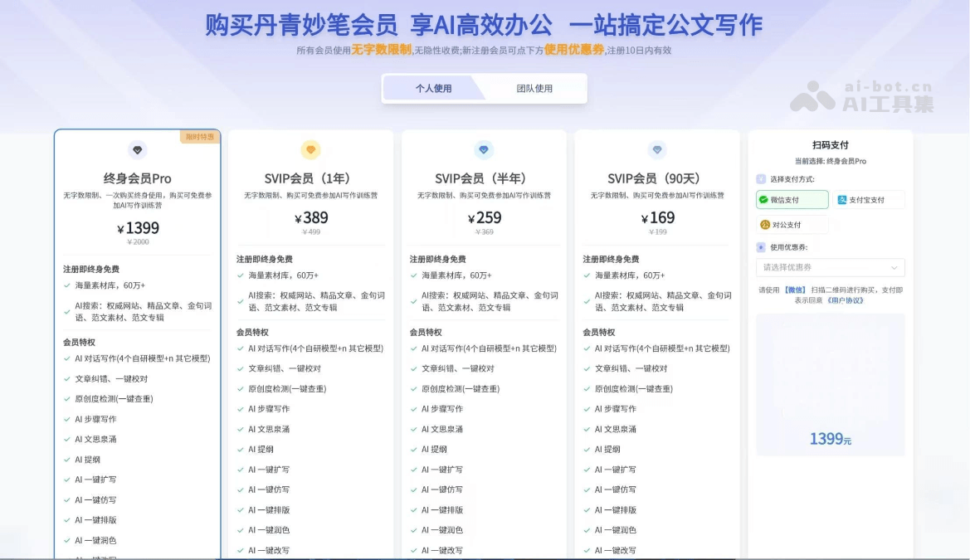This screenshot has height=560, width=970.
Task: Pick 对公支付 payment option
Action: coord(792,225)
